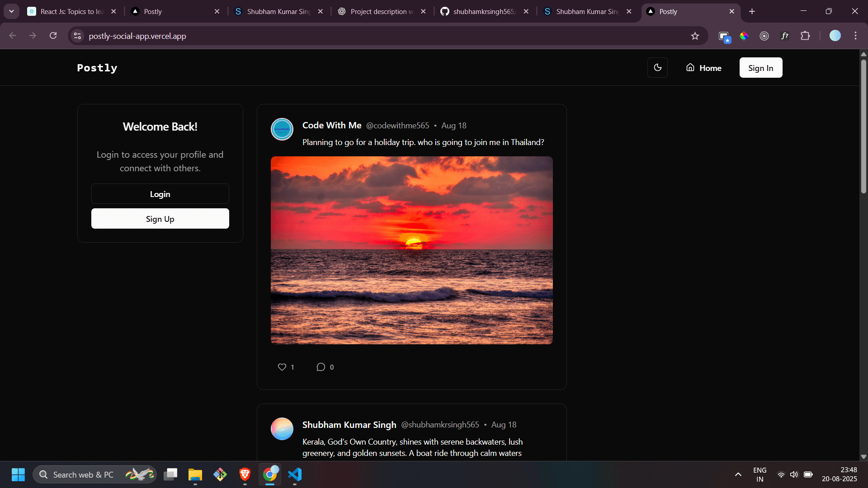Screen dimensions: 868x488
Task: Open the browser extensions puzzle icon
Action: point(806,36)
